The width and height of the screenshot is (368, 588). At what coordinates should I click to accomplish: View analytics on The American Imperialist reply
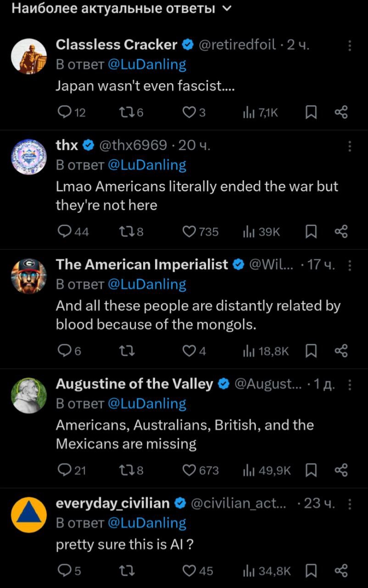pyautogui.click(x=266, y=351)
